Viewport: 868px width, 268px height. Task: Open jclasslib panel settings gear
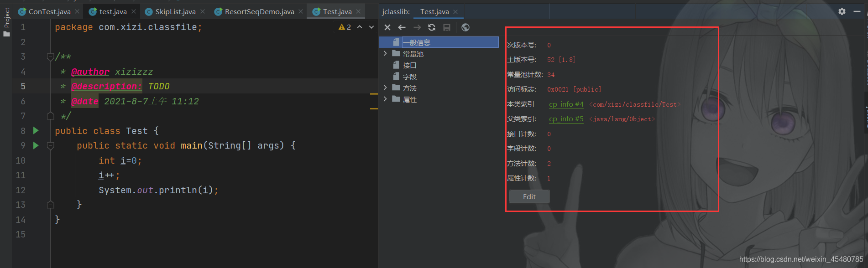pos(842,11)
